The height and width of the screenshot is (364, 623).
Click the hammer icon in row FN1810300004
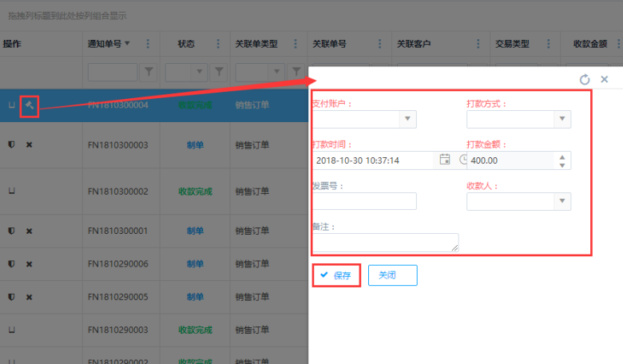(29, 105)
